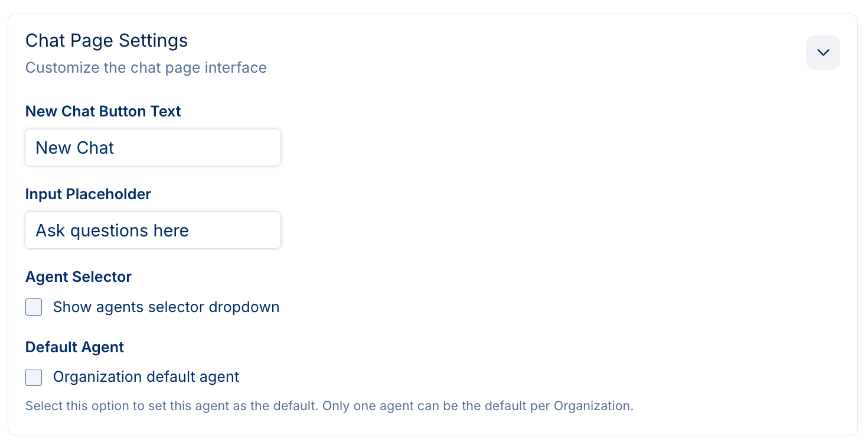
Task: Click into the Input Placeholder text box
Action: [x=152, y=231]
